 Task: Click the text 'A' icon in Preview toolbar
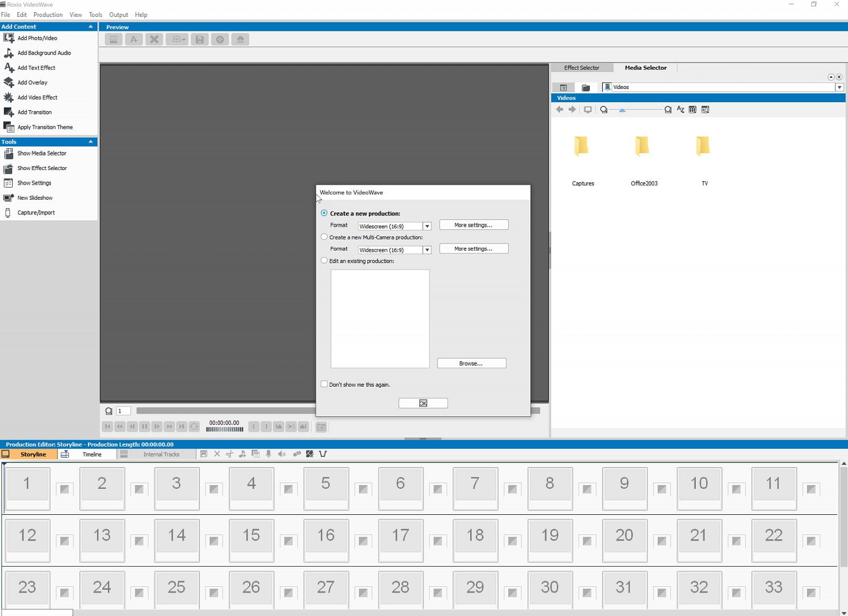[x=134, y=39]
